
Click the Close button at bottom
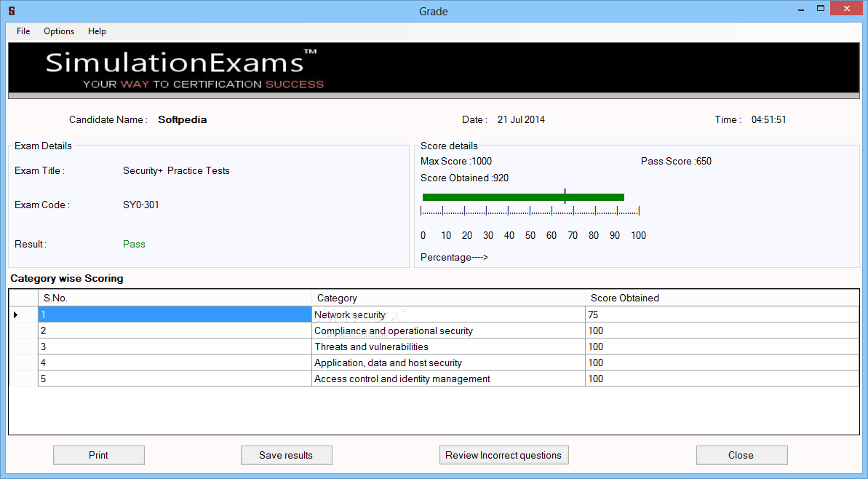click(742, 455)
